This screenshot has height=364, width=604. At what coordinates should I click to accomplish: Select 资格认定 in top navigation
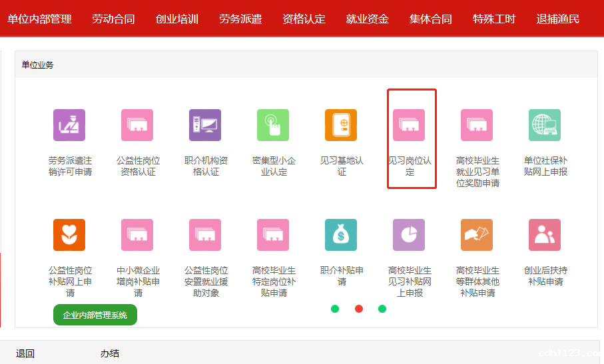(304, 19)
